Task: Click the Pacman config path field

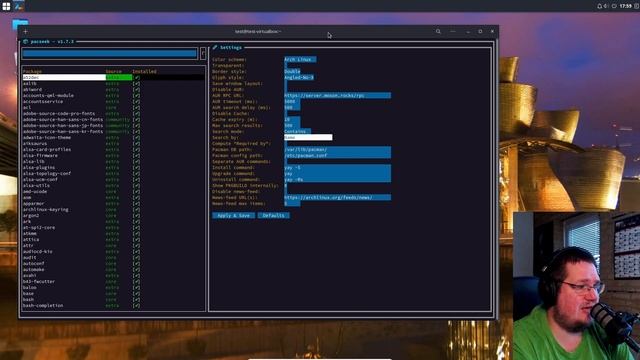Action: (338, 156)
